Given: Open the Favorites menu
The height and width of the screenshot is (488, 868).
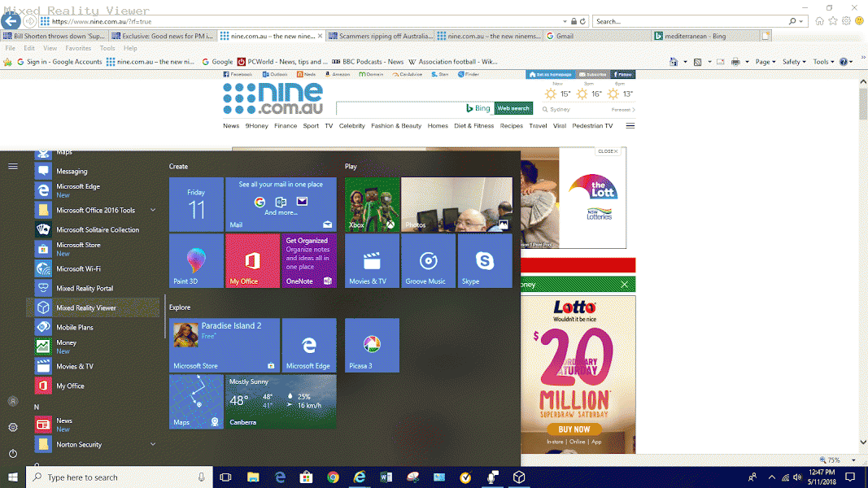Looking at the screenshot, I should pyautogui.click(x=78, y=48).
